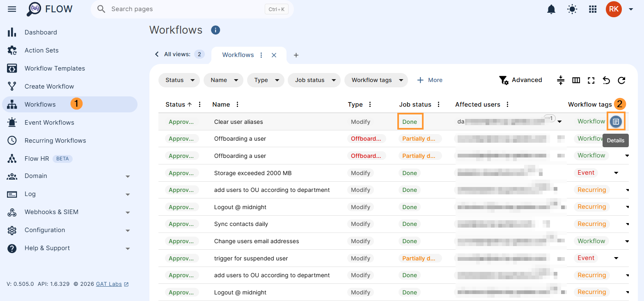Select Create Workflow in sidebar
Image resolution: width=644 pixels, height=301 pixels.
tap(70, 87)
